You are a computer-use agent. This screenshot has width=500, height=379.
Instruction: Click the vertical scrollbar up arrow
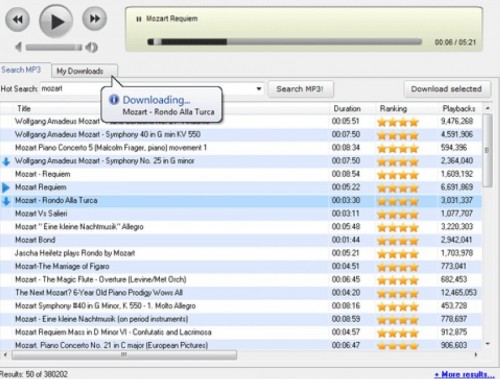click(487, 108)
